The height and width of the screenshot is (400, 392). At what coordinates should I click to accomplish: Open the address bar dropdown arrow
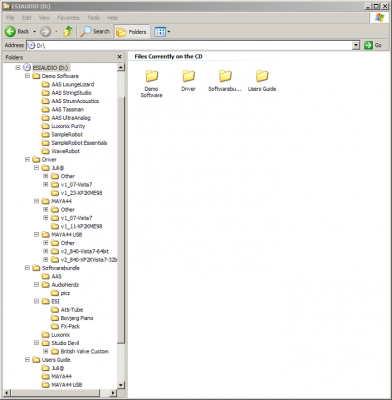coord(356,45)
